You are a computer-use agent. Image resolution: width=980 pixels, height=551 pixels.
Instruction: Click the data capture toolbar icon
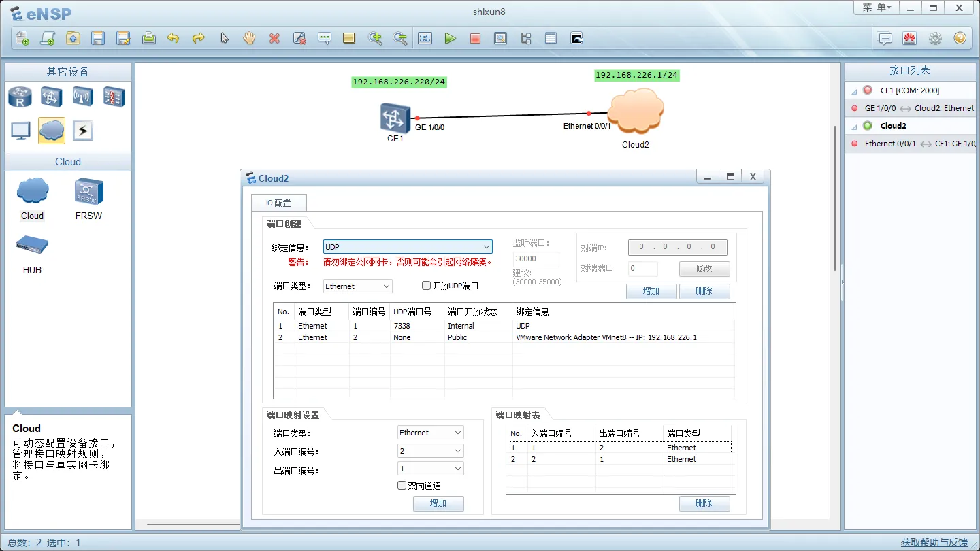tap(500, 38)
